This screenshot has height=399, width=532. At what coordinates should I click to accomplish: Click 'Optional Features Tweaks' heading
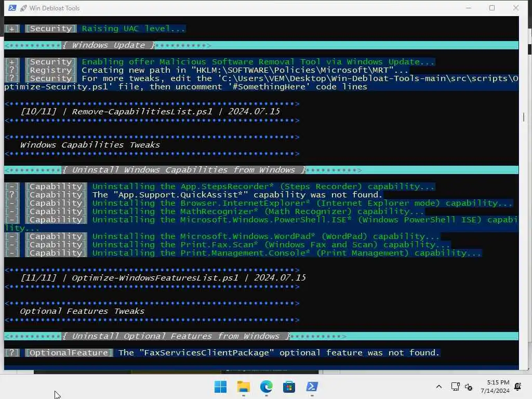click(x=82, y=311)
